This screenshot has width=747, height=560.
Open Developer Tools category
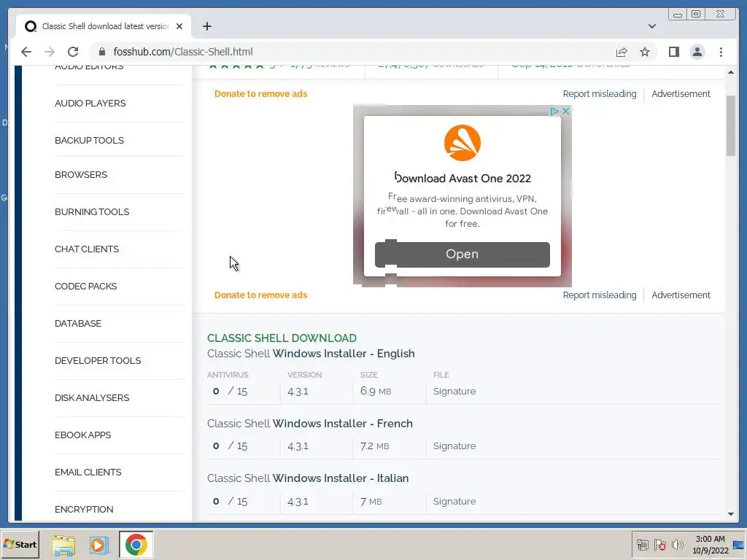pyautogui.click(x=98, y=360)
